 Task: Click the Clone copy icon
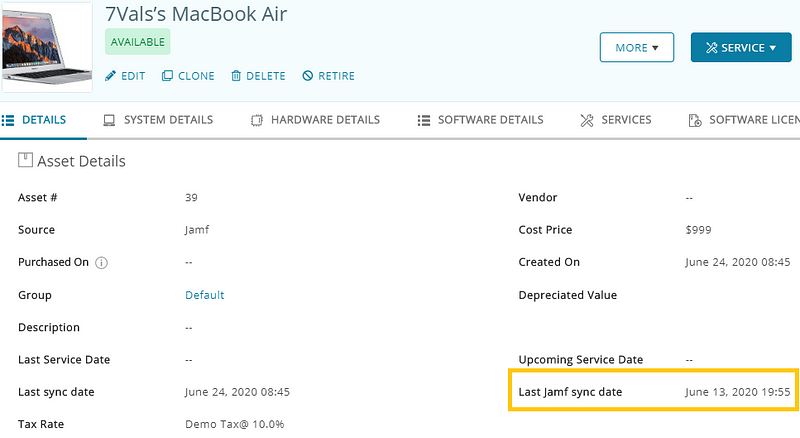click(x=167, y=76)
